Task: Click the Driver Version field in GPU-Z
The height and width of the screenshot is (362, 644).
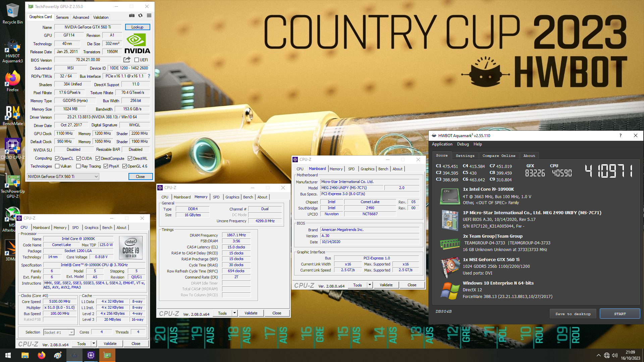Action: point(102,117)
